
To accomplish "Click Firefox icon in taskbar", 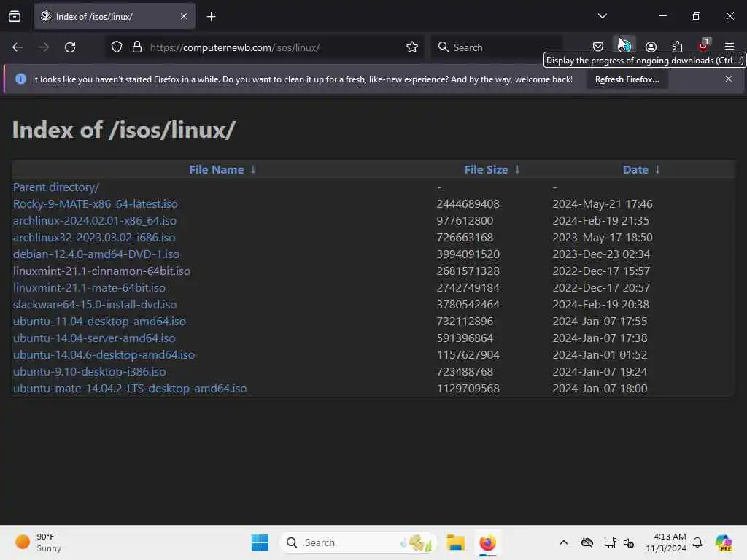I will pos(487,542).
